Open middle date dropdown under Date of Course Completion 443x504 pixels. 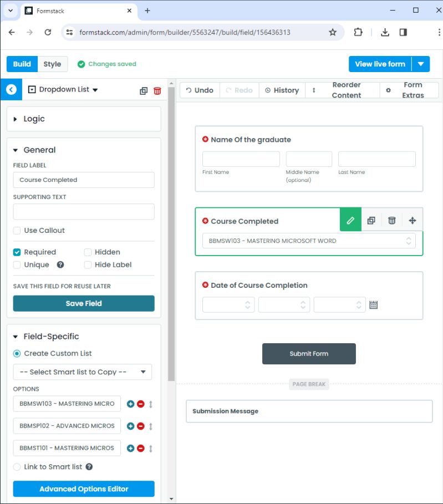(x=284, y=305)
